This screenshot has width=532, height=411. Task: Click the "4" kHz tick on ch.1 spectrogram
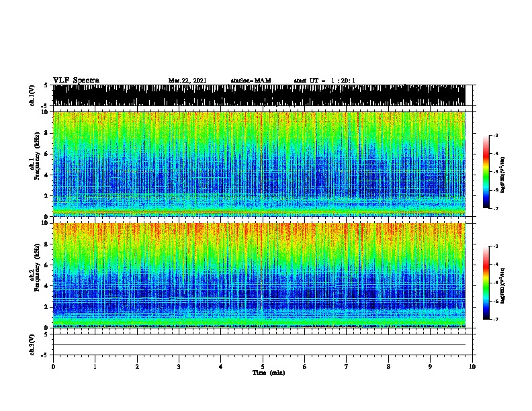tap(46, 175)
